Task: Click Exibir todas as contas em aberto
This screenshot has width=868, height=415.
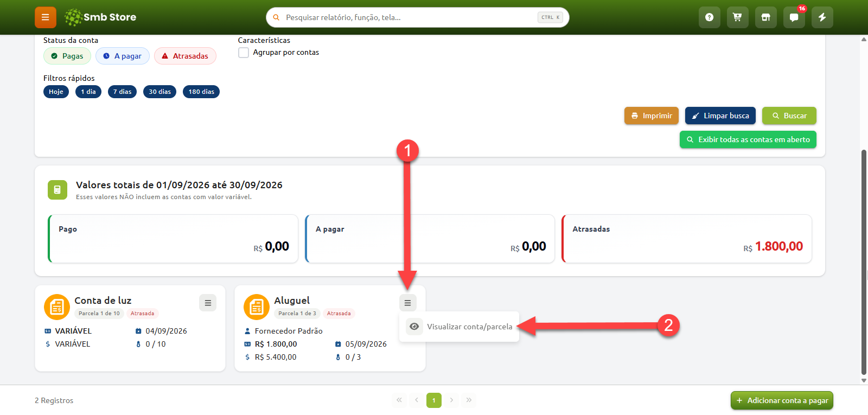Action: coord(748,139)
